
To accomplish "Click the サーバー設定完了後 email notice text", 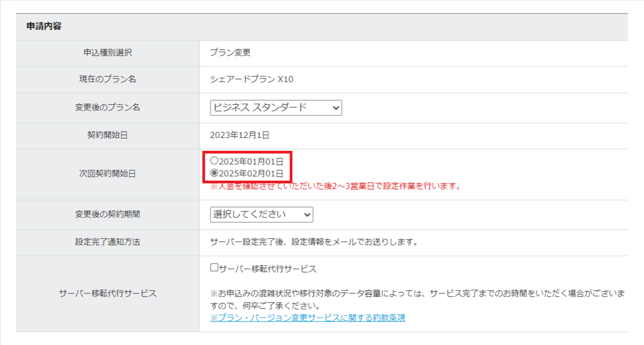I will (314, 242).
